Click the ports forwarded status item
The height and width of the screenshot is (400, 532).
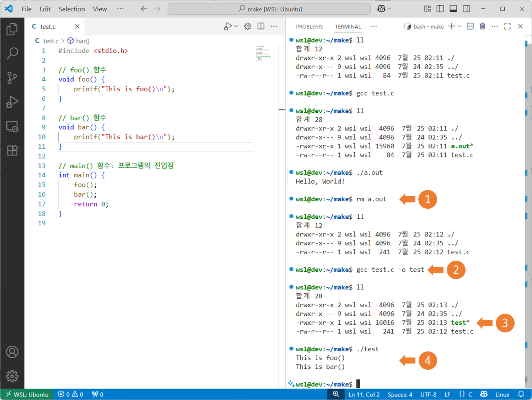97,394
